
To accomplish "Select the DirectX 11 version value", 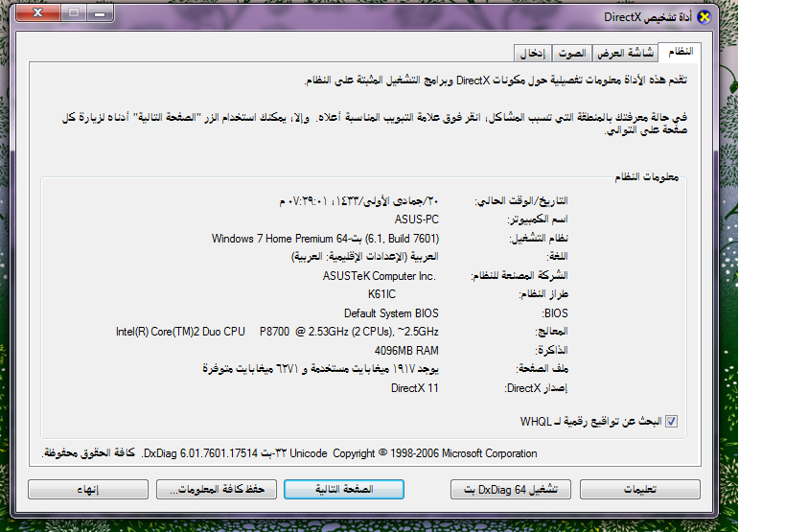I will tap(414, 388).
